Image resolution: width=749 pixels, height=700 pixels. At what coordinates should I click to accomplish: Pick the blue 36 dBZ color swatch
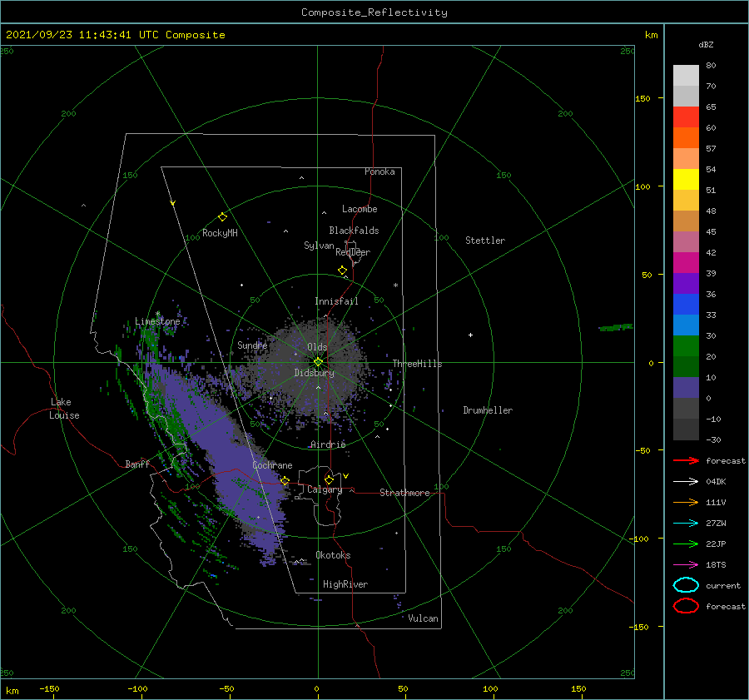coord(686,304)
